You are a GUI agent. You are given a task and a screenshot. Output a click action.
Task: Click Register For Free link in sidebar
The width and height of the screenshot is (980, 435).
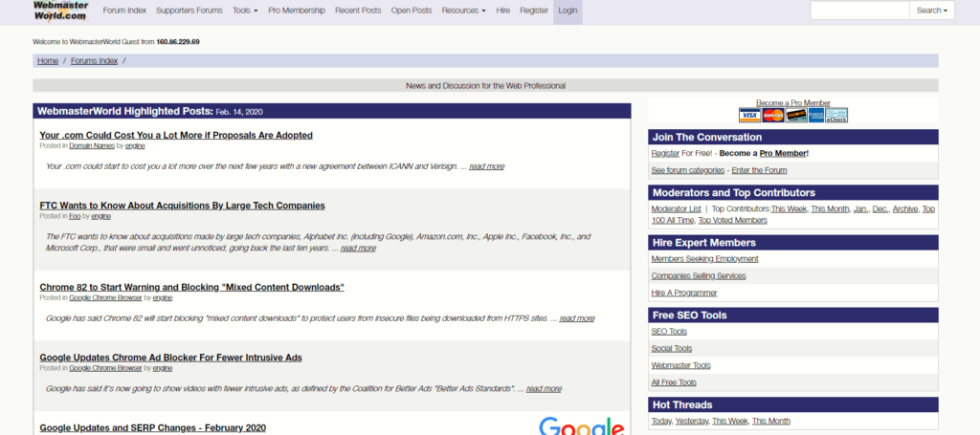point(666,154)
